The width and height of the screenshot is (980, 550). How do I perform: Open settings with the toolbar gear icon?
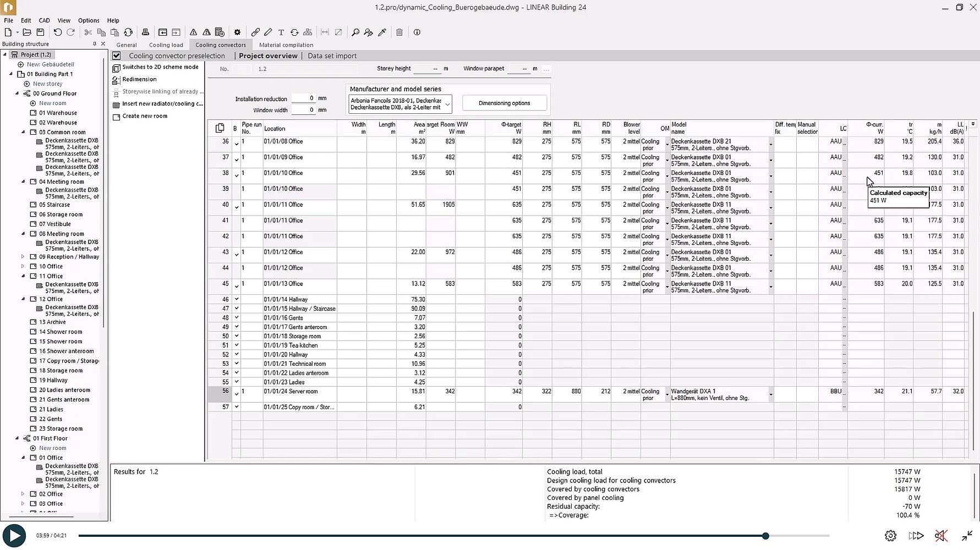(237, 32)
